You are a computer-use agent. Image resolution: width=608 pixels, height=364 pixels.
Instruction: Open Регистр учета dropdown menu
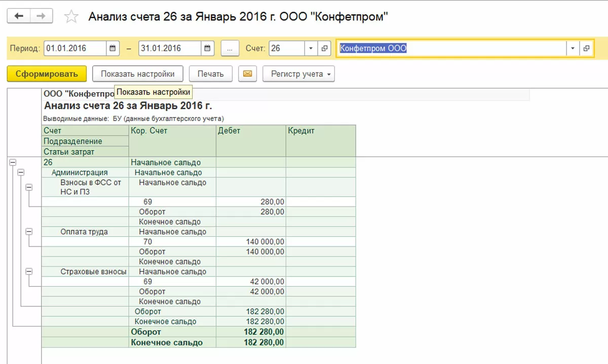tap(299, 74)
